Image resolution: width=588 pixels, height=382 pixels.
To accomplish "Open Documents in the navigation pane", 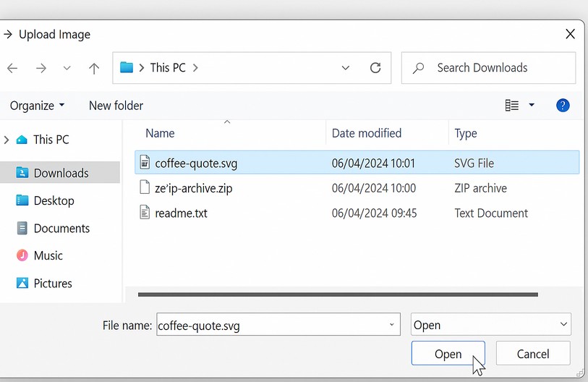I will [x=61, y=228].
